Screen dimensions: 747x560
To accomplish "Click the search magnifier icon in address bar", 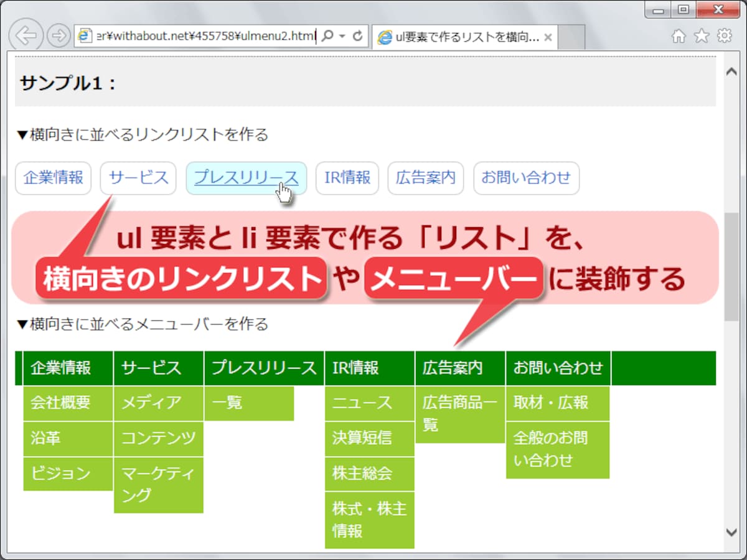I will pyautogui.click(x=328, y=36).
